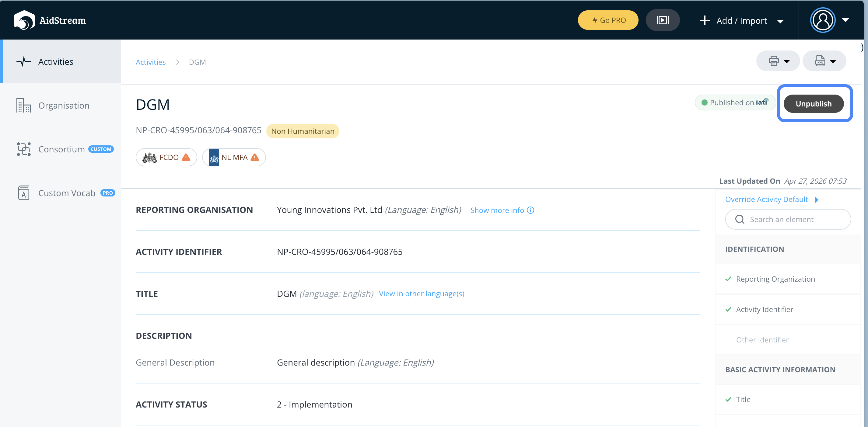Click the FCDO donor chip
The image size is (868, 427).
point(166,157)
